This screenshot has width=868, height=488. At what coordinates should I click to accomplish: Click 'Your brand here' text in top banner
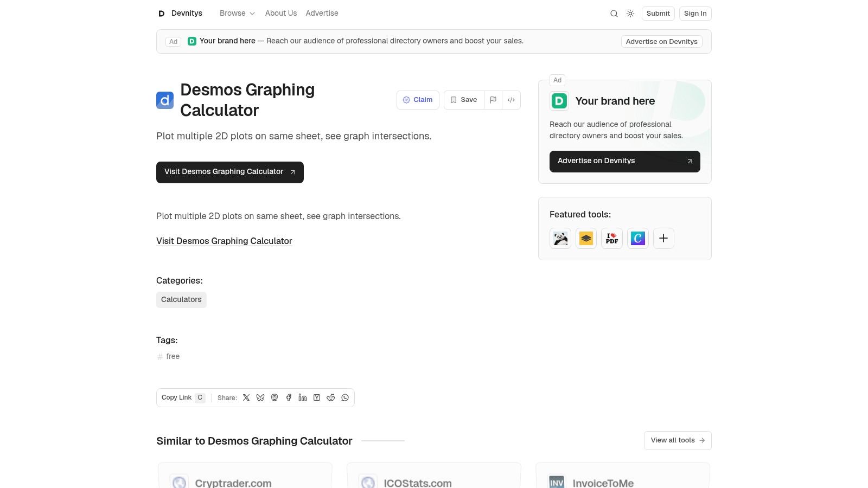(x=227, y=41)
